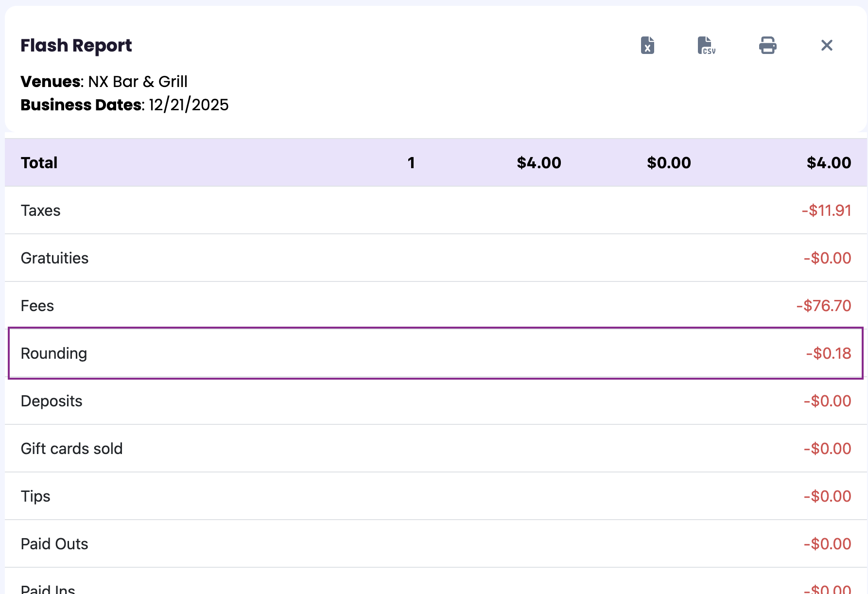Viewport: 868px width, 594px height.
Task: Click the business date 12/21/2025
Action: 189,105
